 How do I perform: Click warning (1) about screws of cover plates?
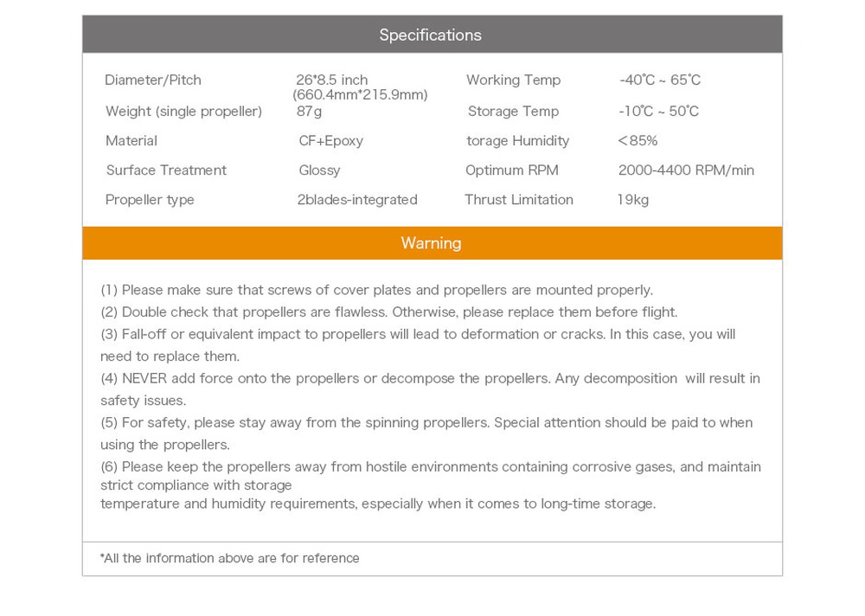coord(377,290)
